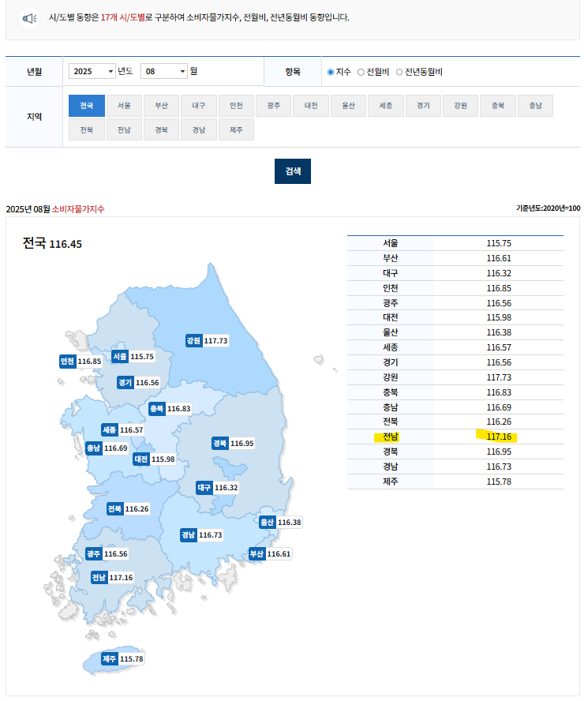Screen dimensions: 588x701
Task: Open the month dropdown showing 08
Action: coord(164,71)
